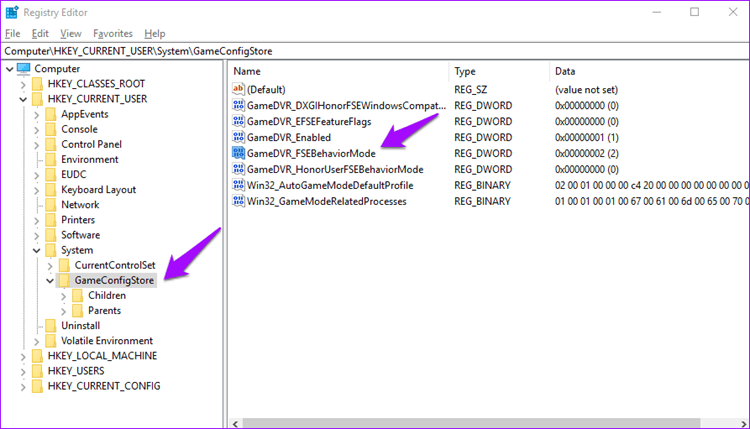Click the Printers folder icon
This screenshot has width=750, height=429.
click(x=51, y=220)
